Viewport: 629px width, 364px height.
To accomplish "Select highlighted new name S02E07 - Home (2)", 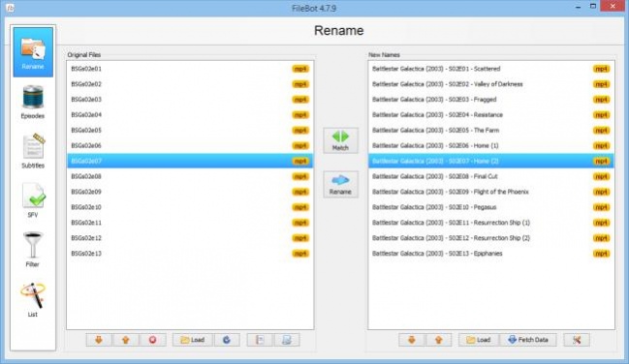I will pyautogui.click(x=491, y=161).
